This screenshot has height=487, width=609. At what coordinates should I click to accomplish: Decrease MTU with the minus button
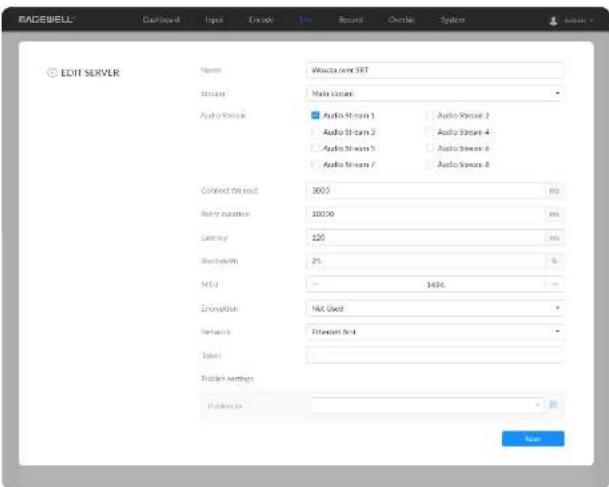315,285
